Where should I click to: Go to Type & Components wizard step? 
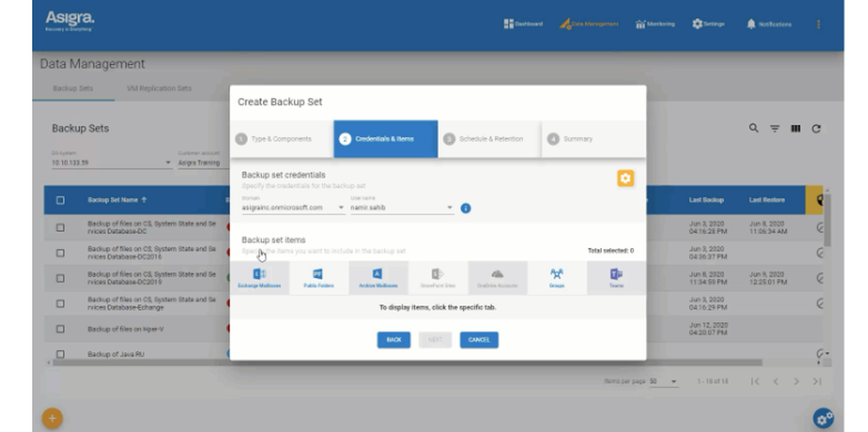coord(281,139)
